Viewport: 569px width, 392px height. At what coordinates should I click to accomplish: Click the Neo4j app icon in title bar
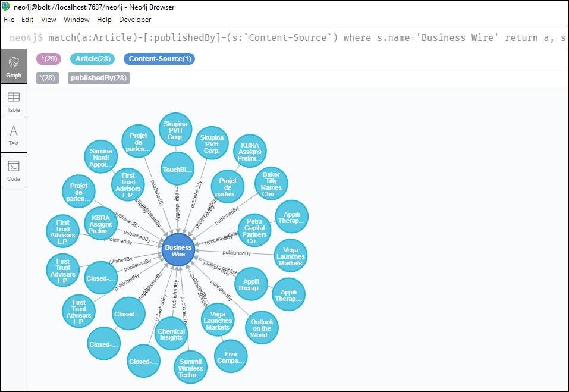click(6, 7)
